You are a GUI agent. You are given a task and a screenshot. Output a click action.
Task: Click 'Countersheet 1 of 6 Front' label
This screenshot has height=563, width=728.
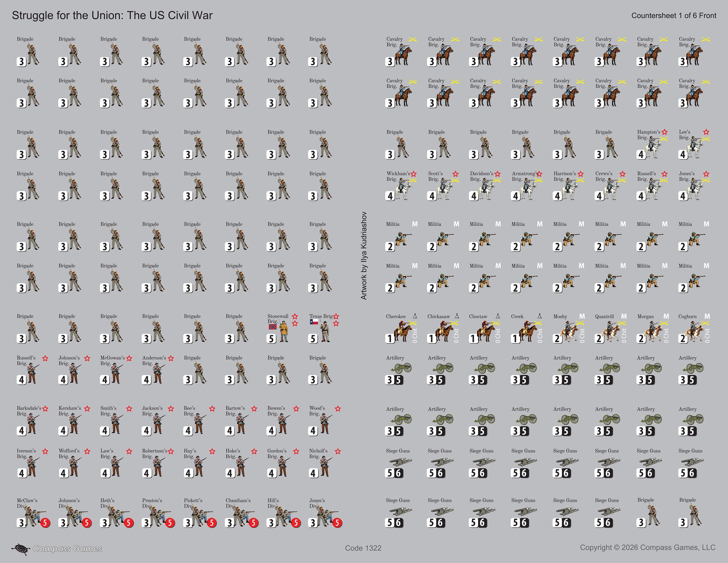(674, 16)
